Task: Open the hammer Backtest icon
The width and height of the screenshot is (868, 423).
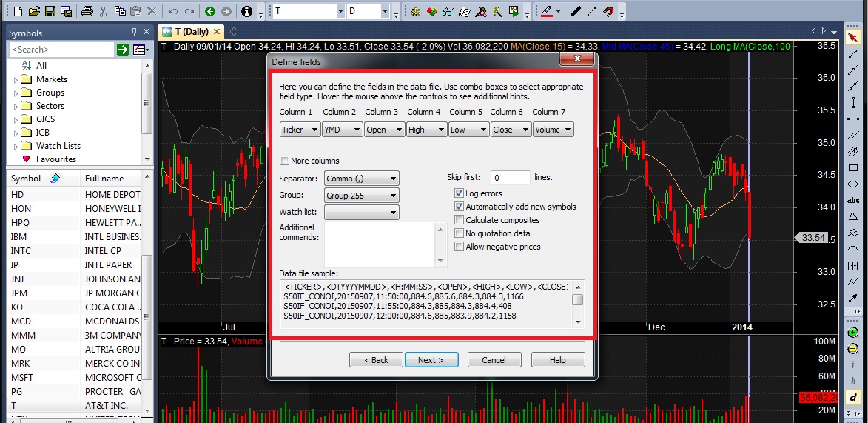Action: [481, 11]
